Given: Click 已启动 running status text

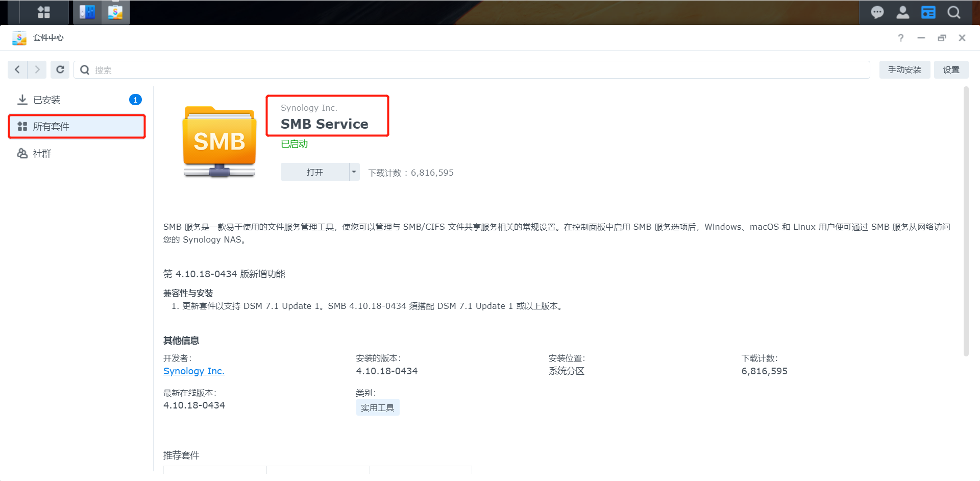Looking at the screenshot, I should (x=295, y=144).
